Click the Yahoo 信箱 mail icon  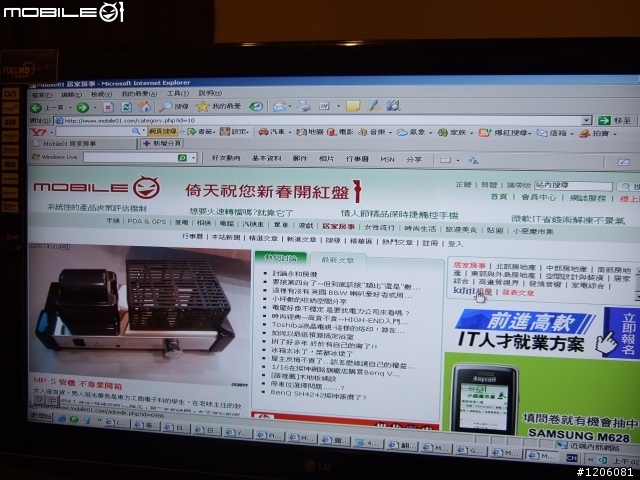point(542,133)
